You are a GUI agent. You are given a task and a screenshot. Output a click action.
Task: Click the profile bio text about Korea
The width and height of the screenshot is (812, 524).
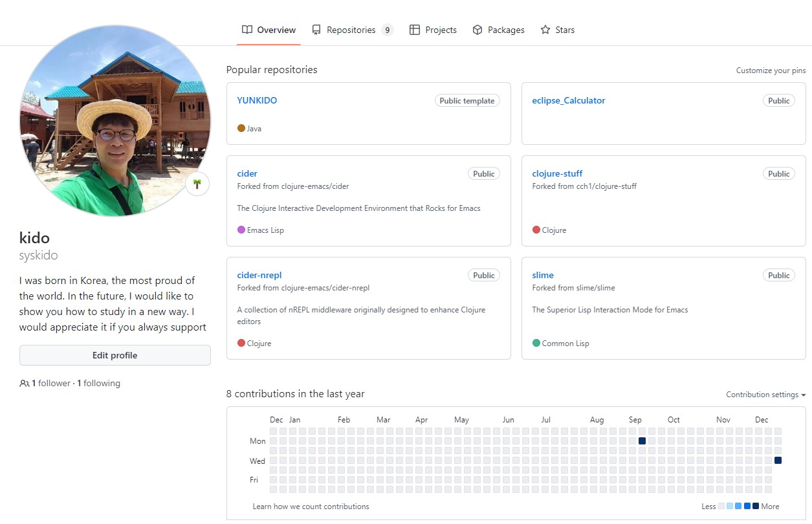tap(114, 304)
